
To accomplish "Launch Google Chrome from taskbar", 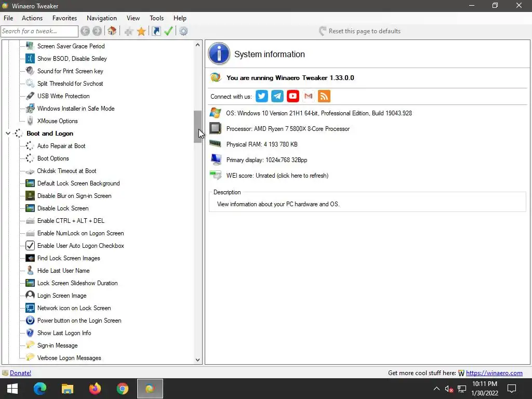I will (123, 389).
